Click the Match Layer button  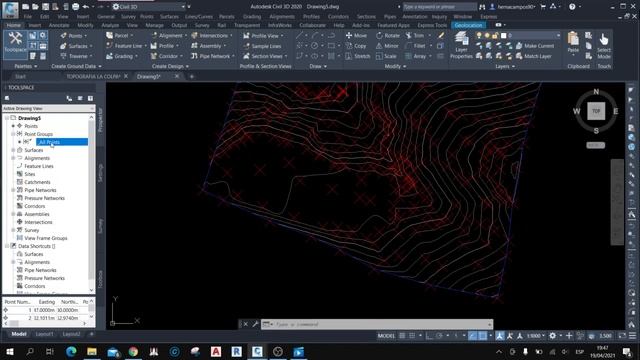[x=533, y=56]
